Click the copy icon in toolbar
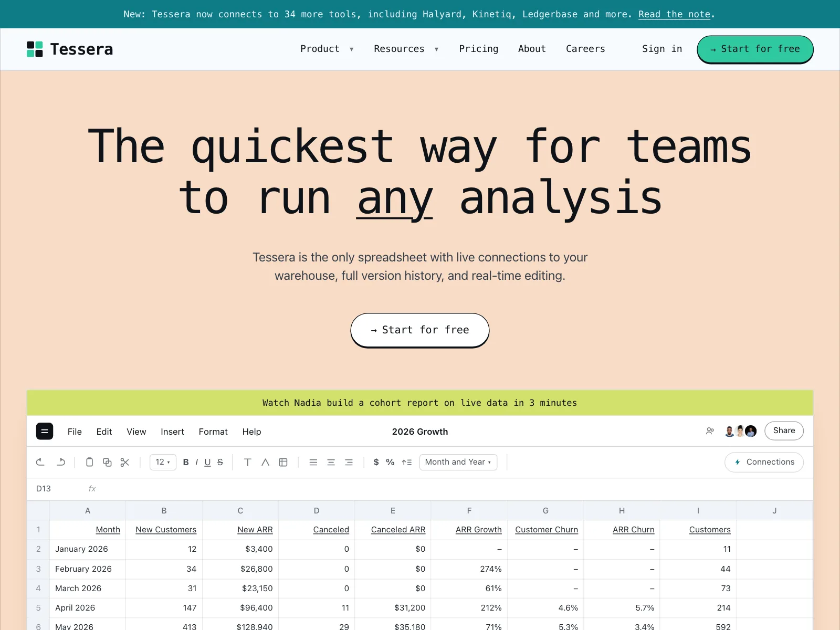Viewport: 840px width, 630px height. tap(107, 462)
